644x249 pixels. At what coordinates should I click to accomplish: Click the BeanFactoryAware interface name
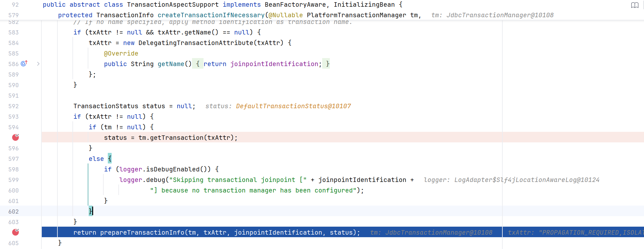click(x=295, y=5)
